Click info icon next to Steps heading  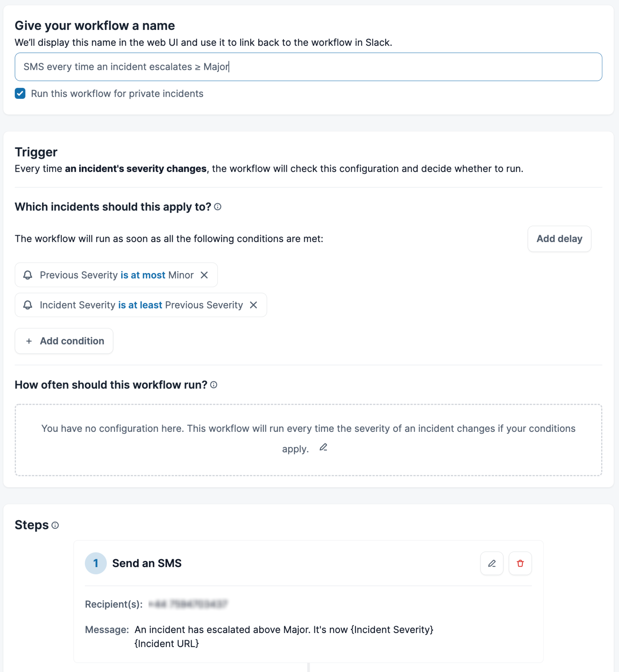(x=55, y=525)
